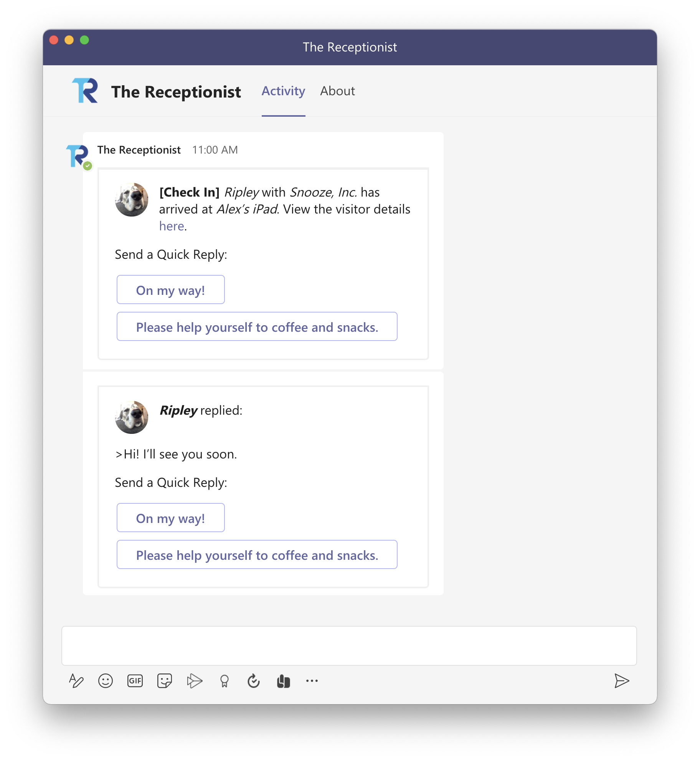Click the thumbs-up app icon in toolbar
This screenshot has width=700, height=761.
coord(284,681)
